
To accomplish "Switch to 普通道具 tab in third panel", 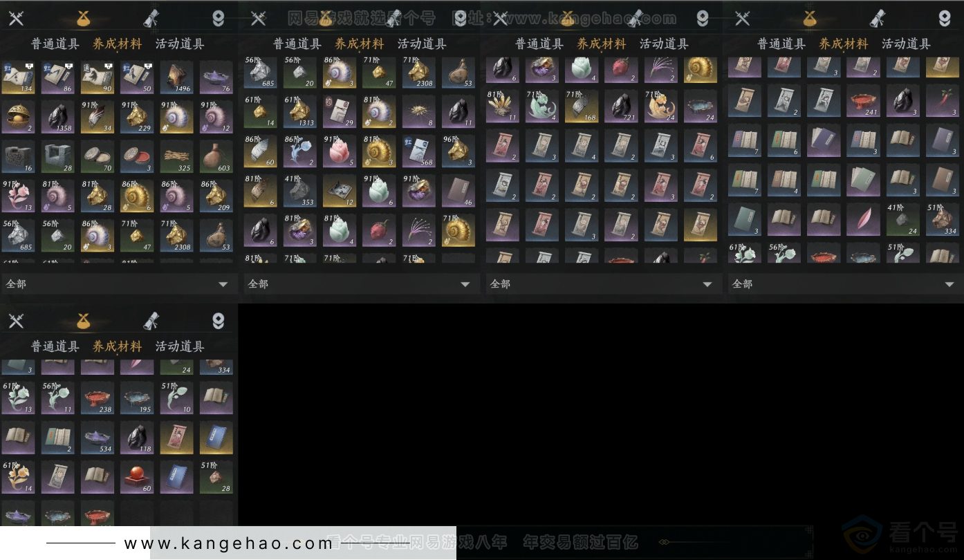I will [x=539, y=44].
